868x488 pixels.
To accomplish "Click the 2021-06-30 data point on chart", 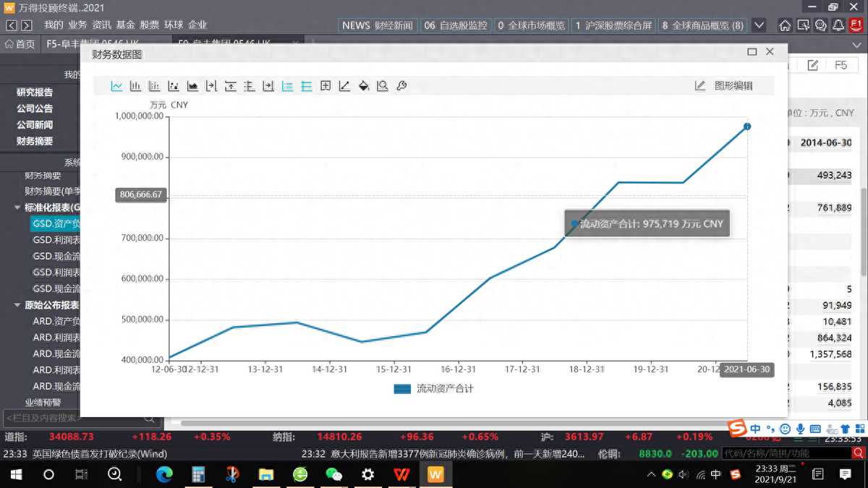I will tap(746, 127).
